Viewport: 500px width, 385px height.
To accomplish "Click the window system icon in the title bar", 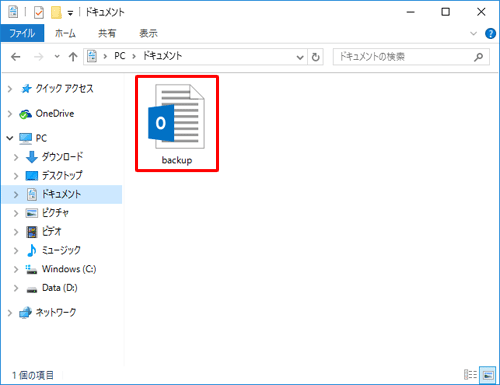I will point(13,12).
